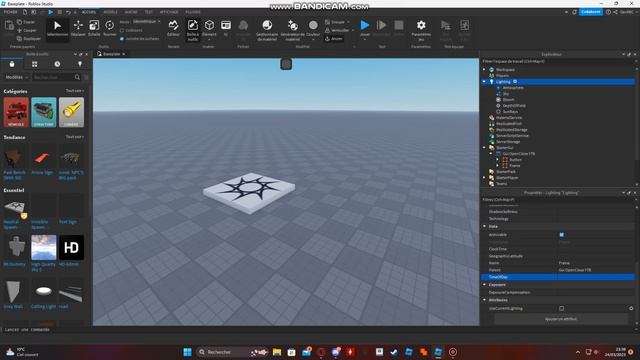Pick the Tourner rotate tool
Viewport: 640px width, 360px height.
109,28
